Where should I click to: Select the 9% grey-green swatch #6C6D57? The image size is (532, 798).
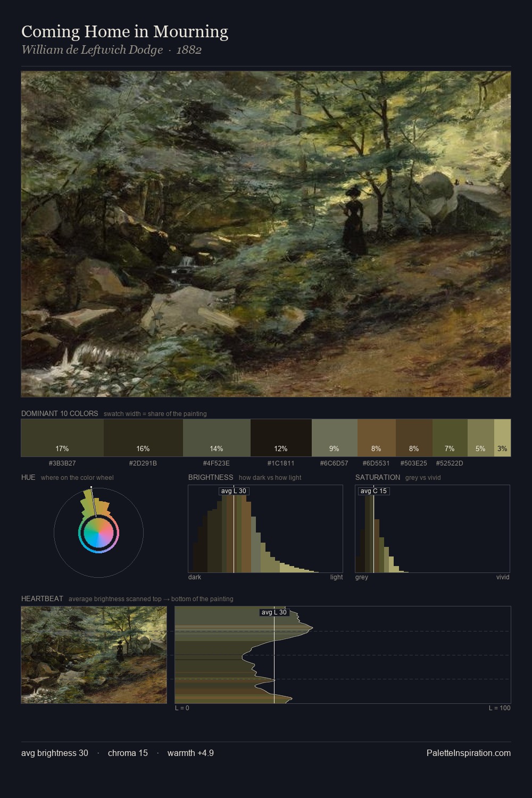point(334,438)
